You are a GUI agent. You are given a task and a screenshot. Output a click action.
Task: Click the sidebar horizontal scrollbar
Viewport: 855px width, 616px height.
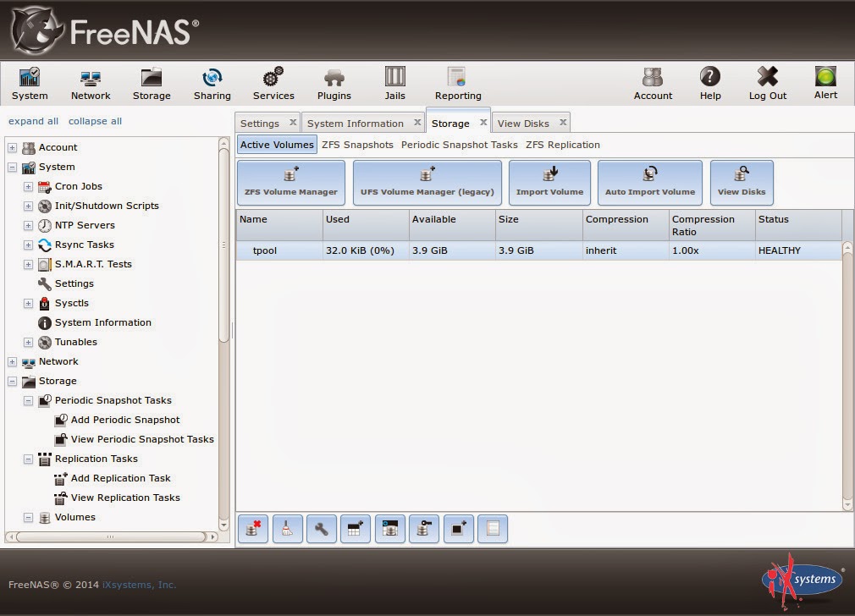pyautogui.click(x=111, y=537)
